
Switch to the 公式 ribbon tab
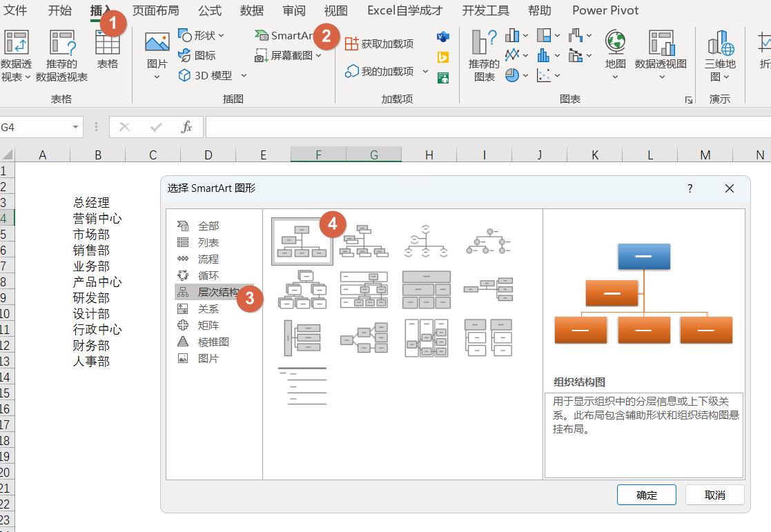tap(209, 10)
